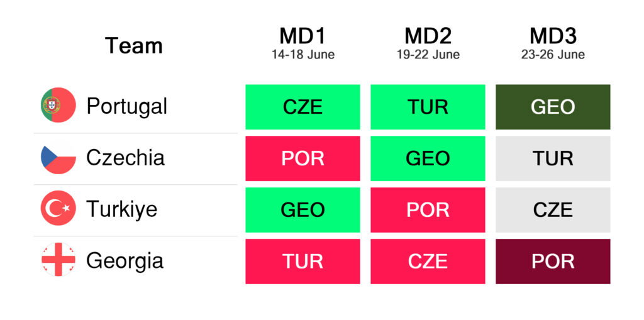Image resolution: width=644 pixels, height=320 pixels.
Task: Click Portugal's green TUR cell in MD2
Action: coord(428,107)
